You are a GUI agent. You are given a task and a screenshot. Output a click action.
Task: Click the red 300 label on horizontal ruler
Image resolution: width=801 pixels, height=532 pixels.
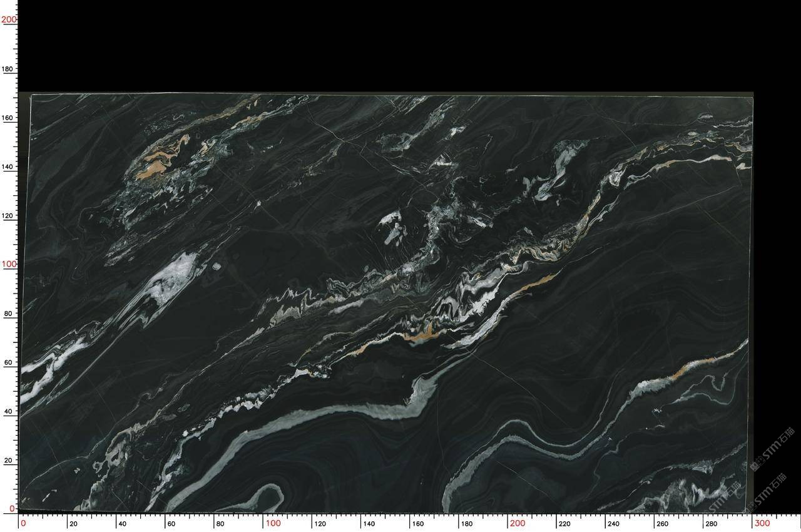point(762,523)
